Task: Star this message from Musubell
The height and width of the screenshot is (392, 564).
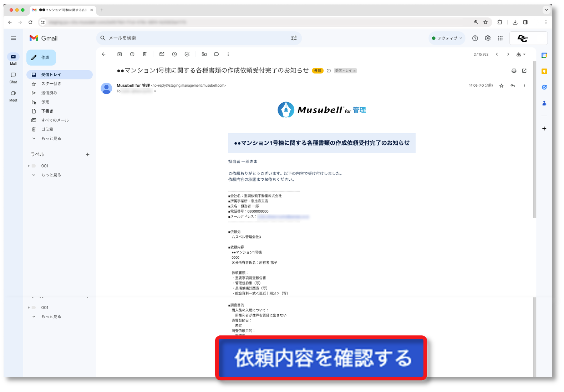Action: pos(501,86)
